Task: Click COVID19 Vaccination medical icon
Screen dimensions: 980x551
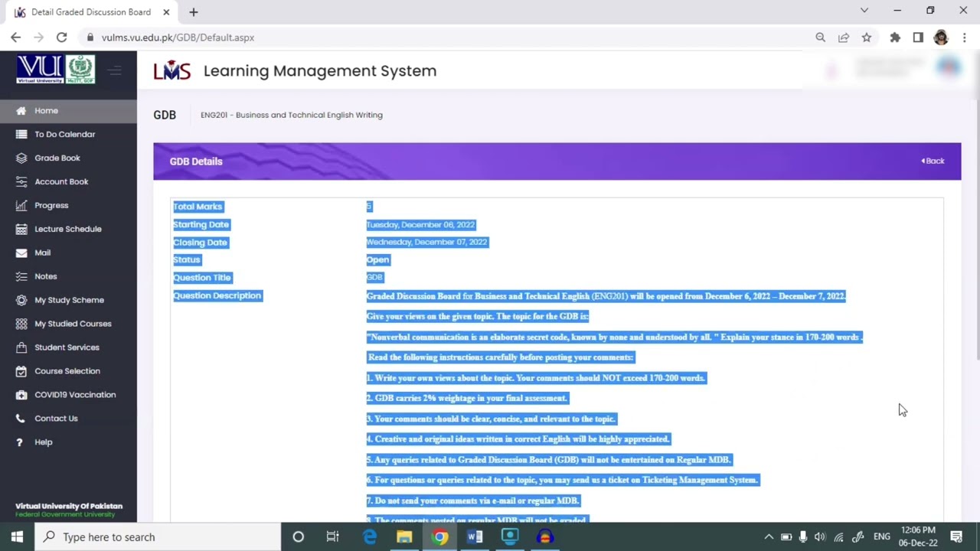Action: click(x=21, y=395)
